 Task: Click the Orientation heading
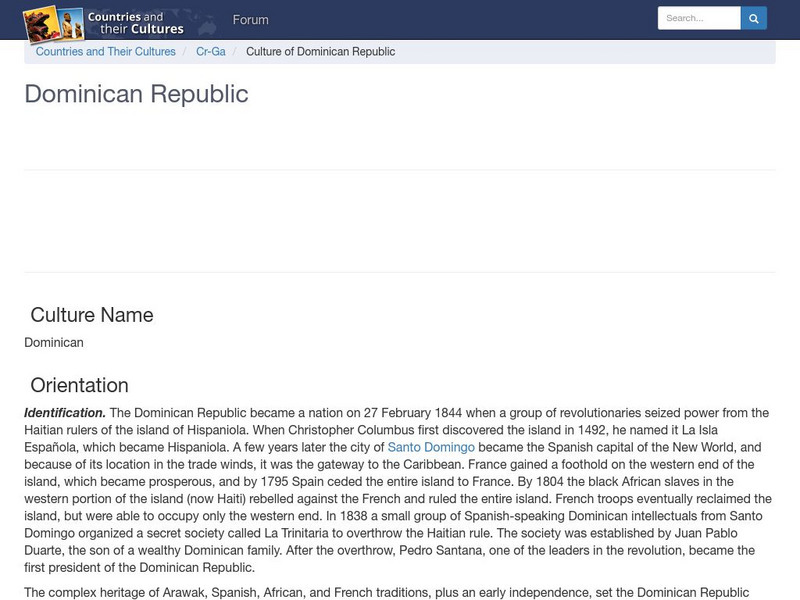(x=80, y=385)
